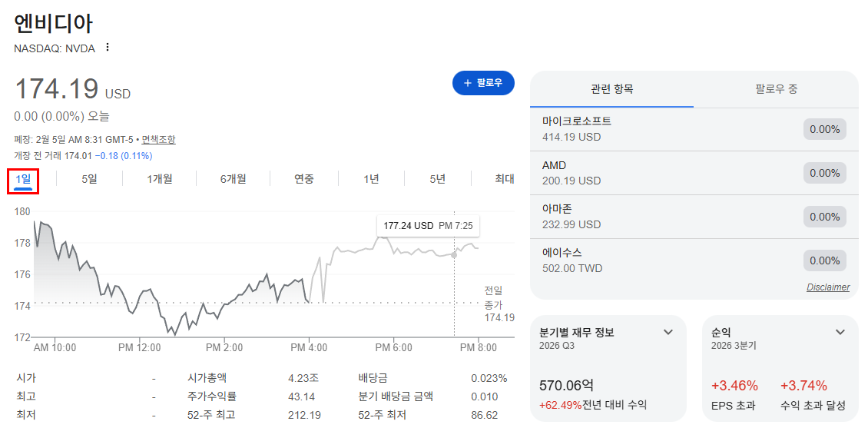Click the 엔비디아 company title
The width and height of the screenshot is (868, 428).
pos(54,23)
